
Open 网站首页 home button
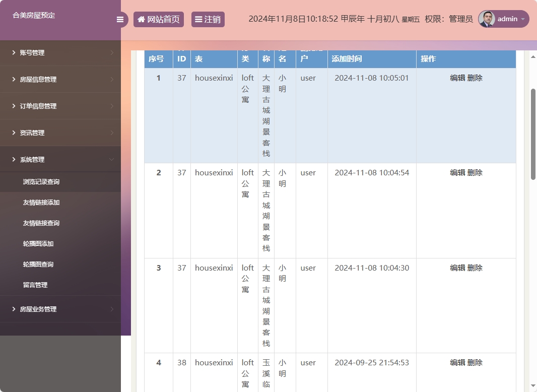pyautogui.click(x=159, y=19)
